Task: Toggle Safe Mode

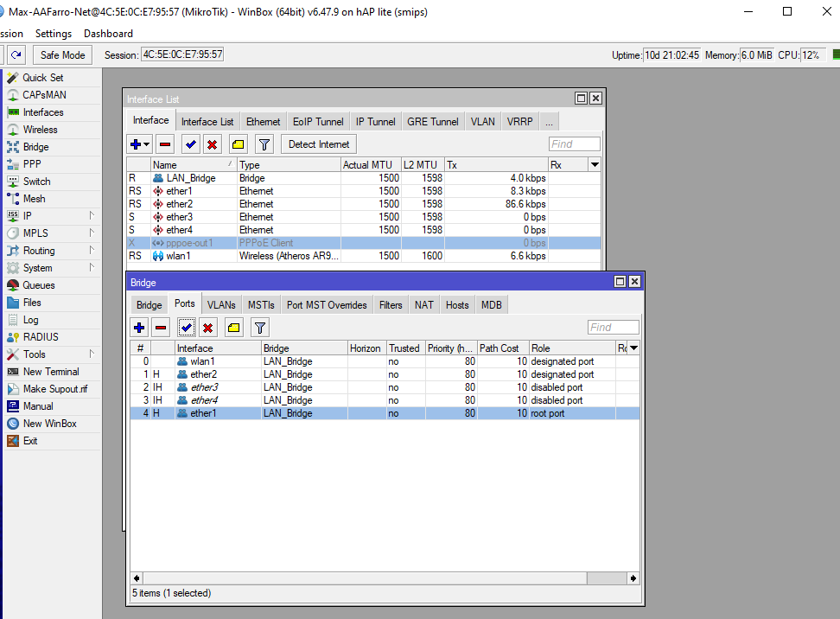Action: click(x=63, y=54)
